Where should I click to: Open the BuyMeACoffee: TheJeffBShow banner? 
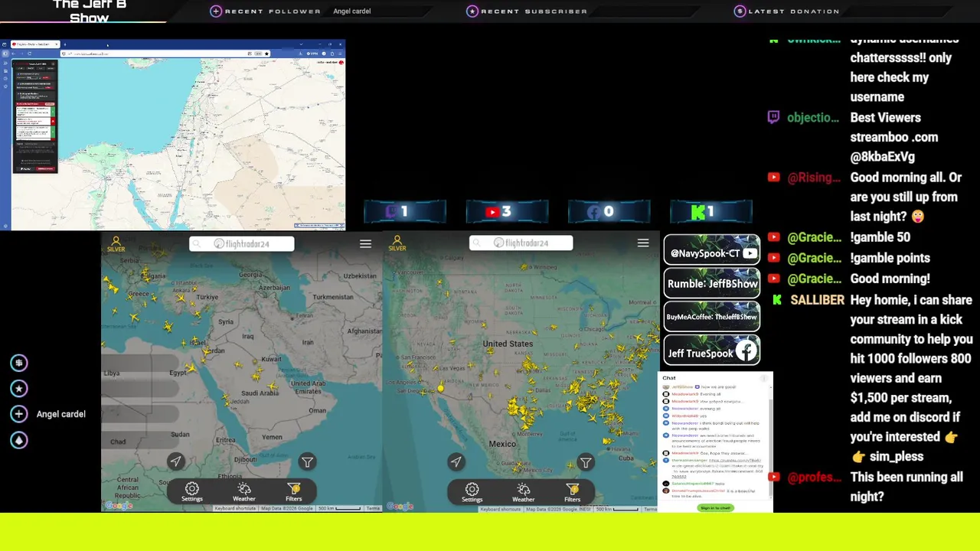pyautogui.click(x=712, y=316)
